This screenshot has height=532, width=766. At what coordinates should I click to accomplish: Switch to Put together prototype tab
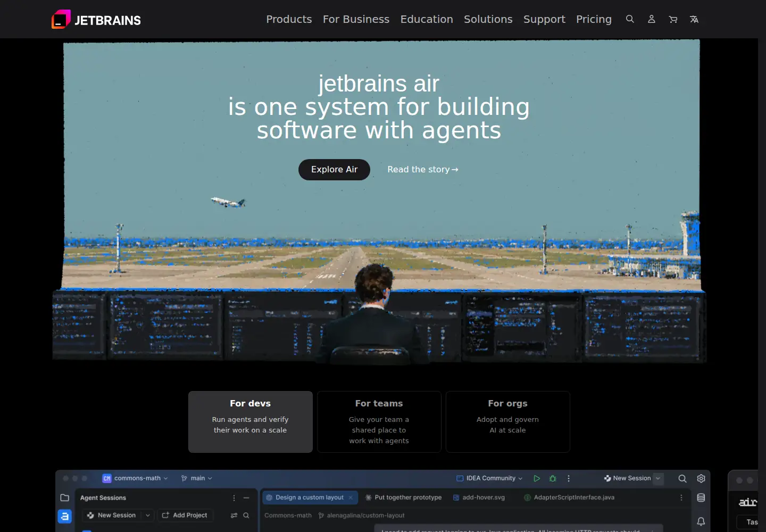(x=403, y=497)
